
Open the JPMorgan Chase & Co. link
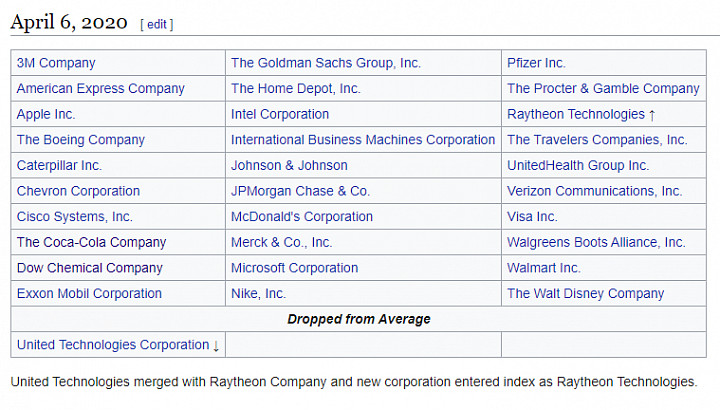300,191
